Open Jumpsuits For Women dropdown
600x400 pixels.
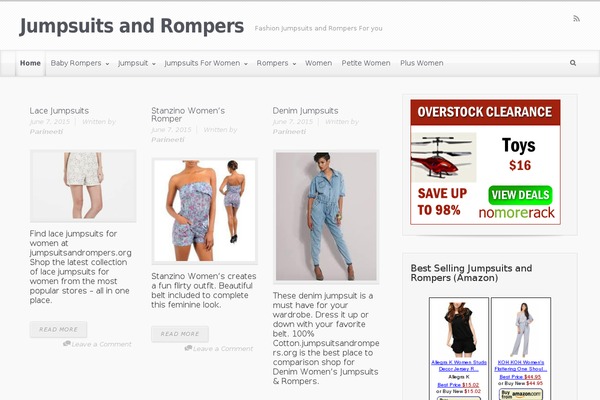coord(206,63)
